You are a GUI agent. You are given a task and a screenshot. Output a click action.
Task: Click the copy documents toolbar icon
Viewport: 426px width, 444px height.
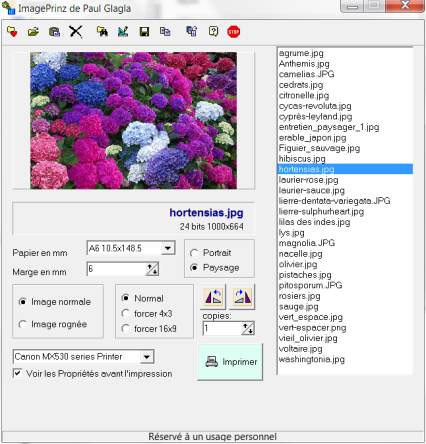point(165,32)
